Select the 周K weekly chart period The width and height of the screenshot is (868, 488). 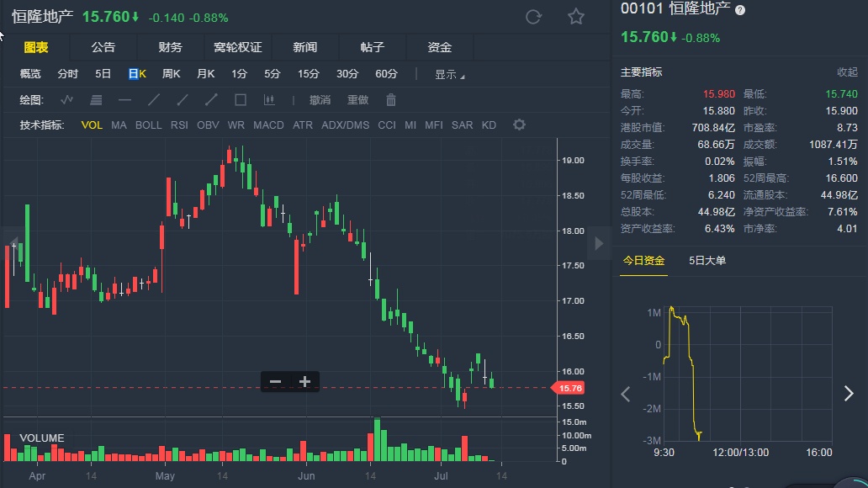[172, 74]
